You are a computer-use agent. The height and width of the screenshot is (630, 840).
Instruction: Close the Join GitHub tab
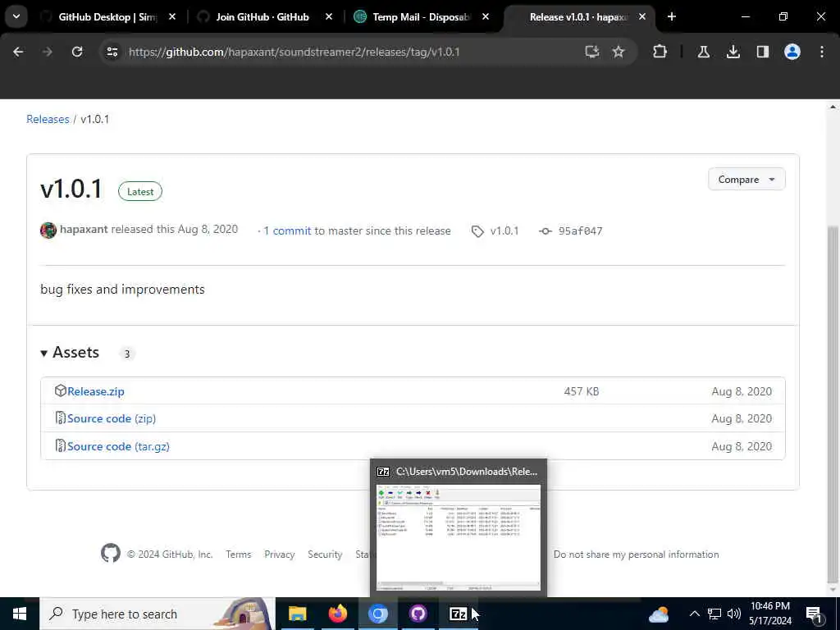[329, 16]
